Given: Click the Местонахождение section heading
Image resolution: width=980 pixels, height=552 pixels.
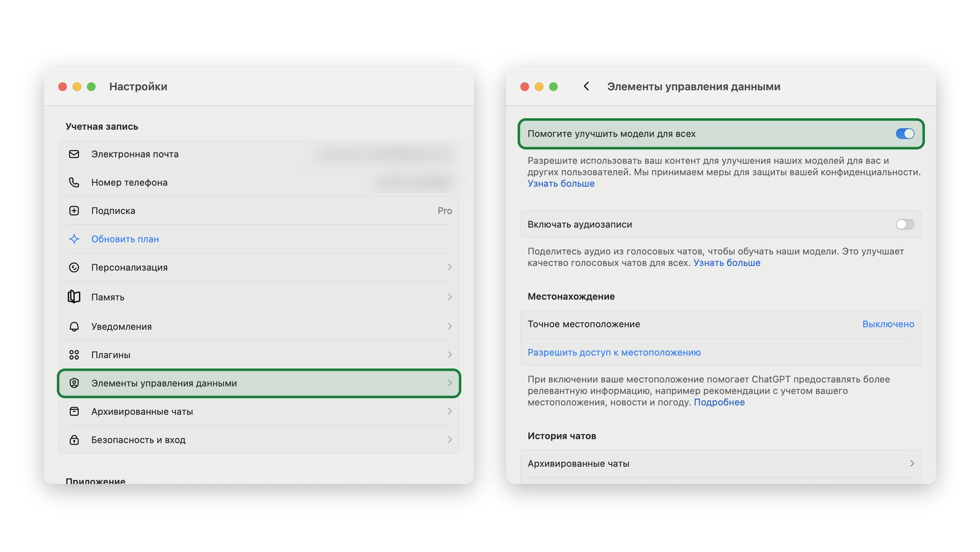Looking at the screenshot, I should 571,296.
